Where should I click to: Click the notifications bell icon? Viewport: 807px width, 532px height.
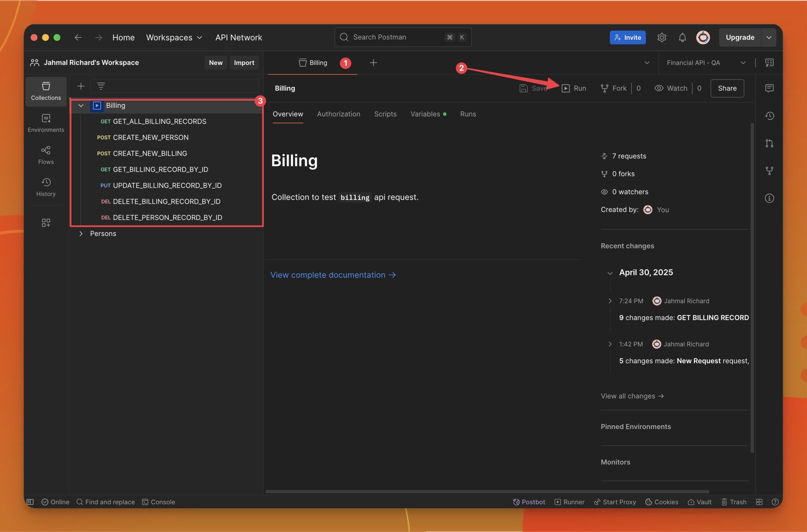(x=682, y=37)
